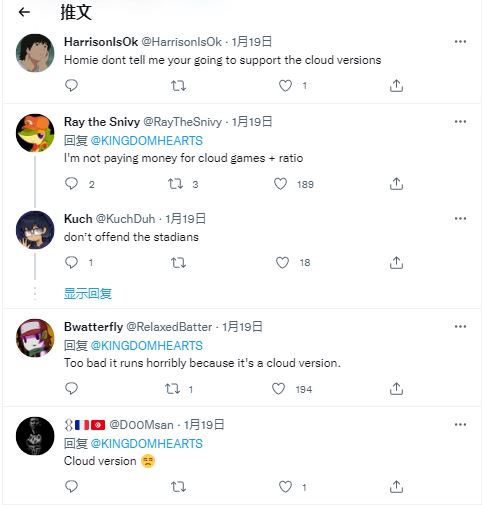483x505 pixels.
Task: Share HarrisonIsOk's tweet
Action: click(x=396, y=86)
